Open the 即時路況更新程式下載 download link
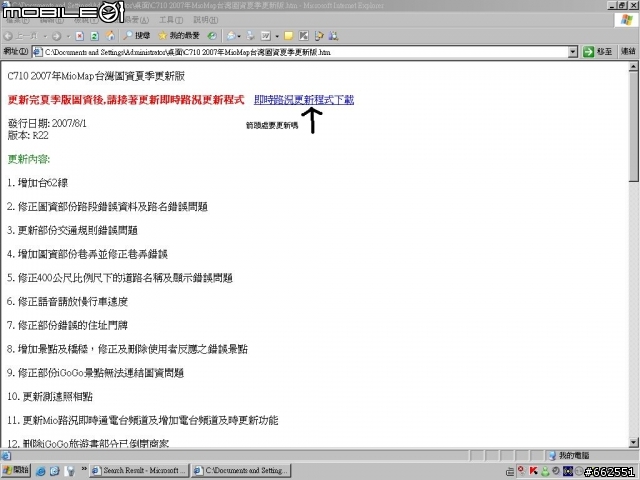 [304, 100]
